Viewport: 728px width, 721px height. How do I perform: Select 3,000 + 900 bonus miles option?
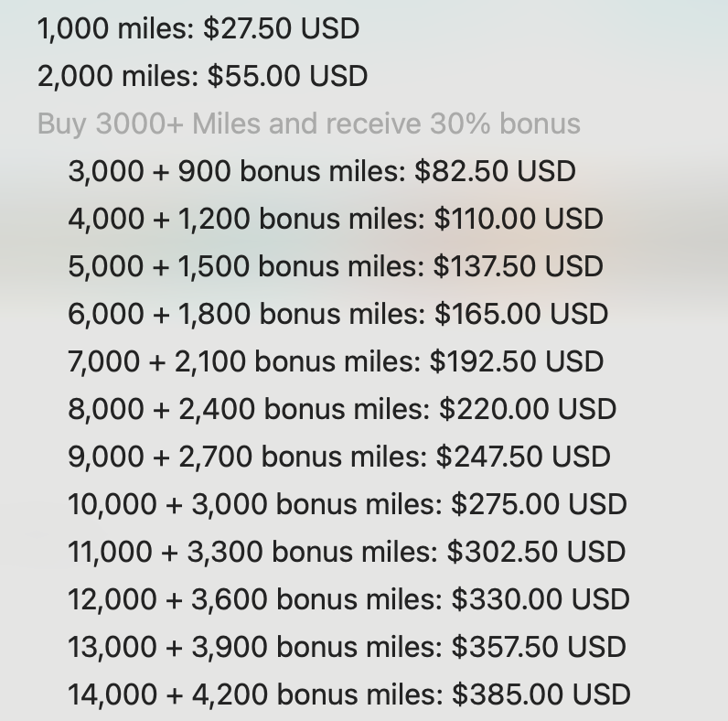point(322,171)
